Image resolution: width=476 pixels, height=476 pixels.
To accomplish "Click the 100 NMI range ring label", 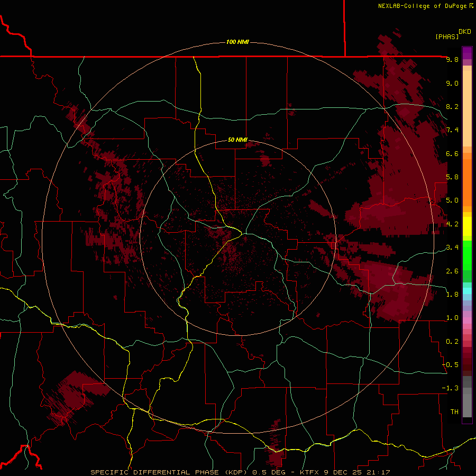I will coord(237,42).
